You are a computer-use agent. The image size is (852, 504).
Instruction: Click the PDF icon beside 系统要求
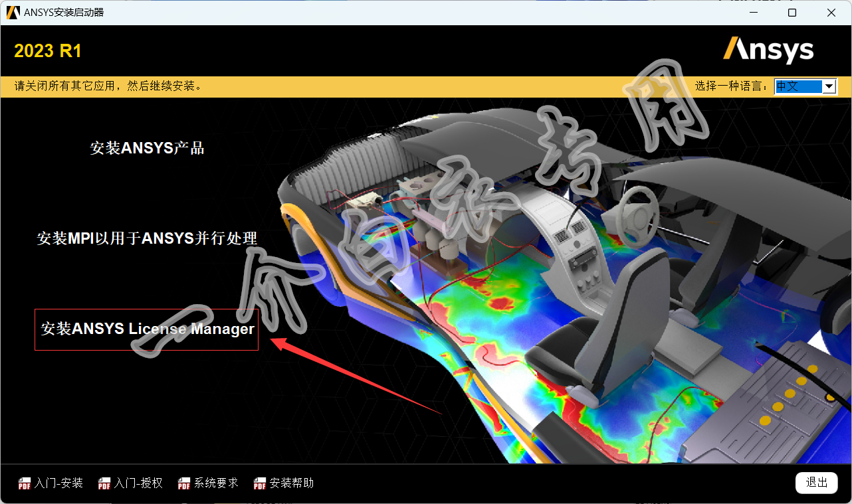click(184, 483)
